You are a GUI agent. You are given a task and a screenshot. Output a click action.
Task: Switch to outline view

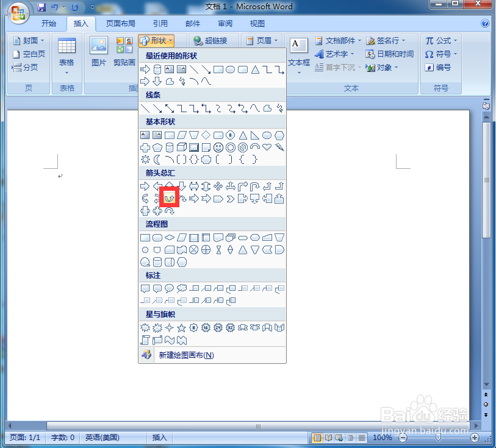(x=350, y=438)
